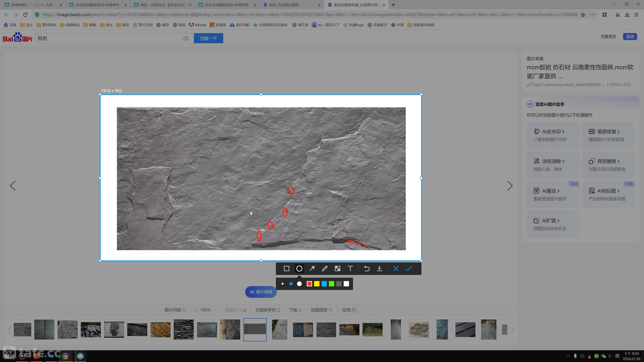The width and height of the screenshot is (644, 362).
Task: Pick the blue color swatch
Action: click(x=324, y=284)
